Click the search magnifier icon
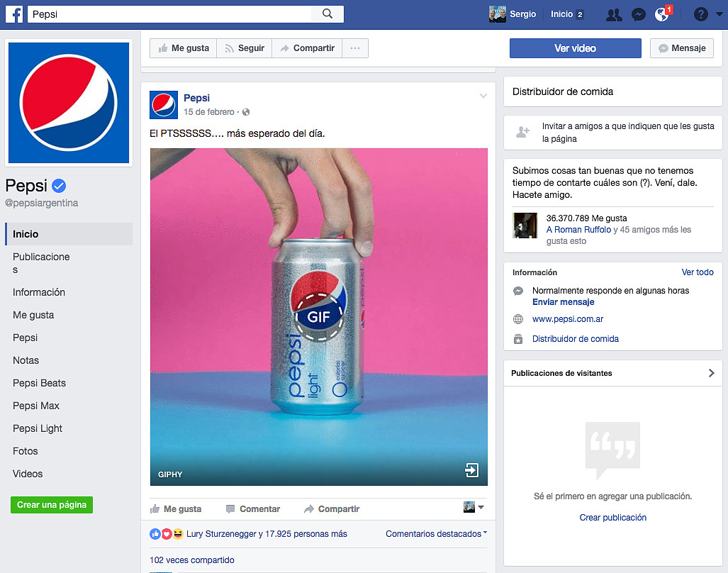728x573 pixels. pyautogui.click(x=327, y=14)
